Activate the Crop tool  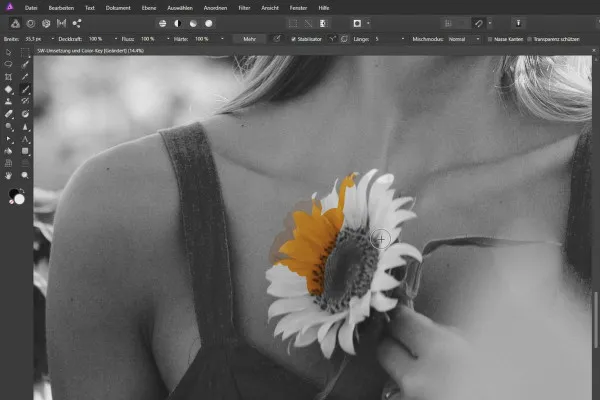pyautogui.click(x=8, y=77)
